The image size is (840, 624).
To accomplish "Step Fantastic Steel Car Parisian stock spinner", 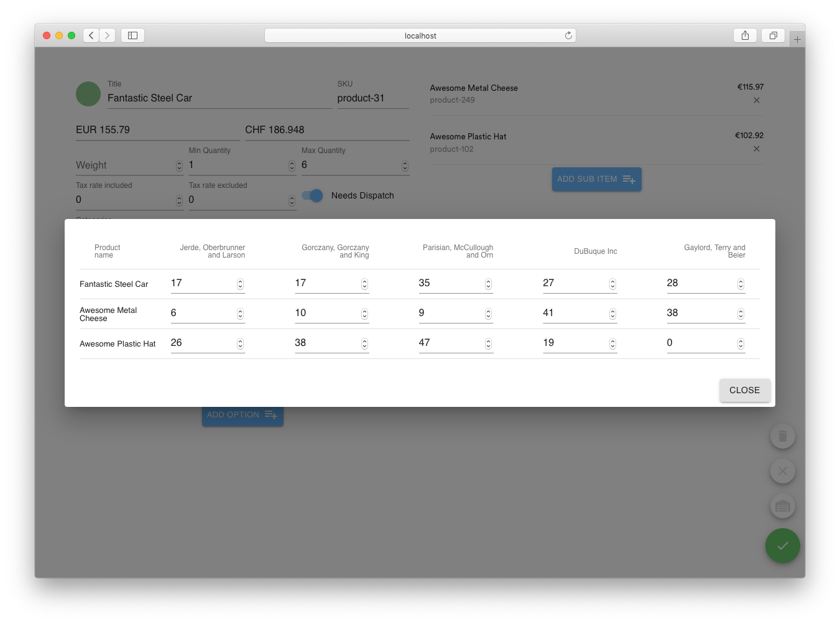I will coord(488,284).
